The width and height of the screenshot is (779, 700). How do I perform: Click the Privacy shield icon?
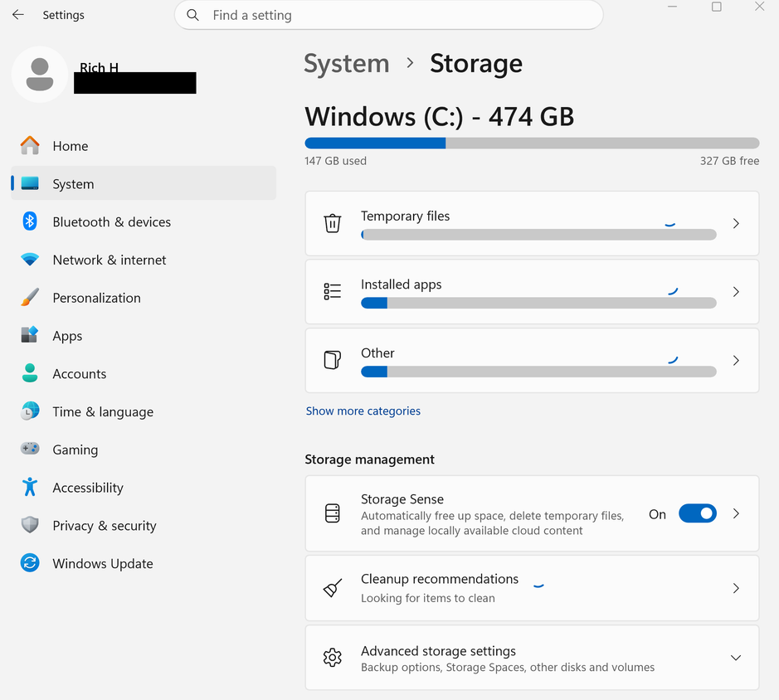click(x=30, y=525)
